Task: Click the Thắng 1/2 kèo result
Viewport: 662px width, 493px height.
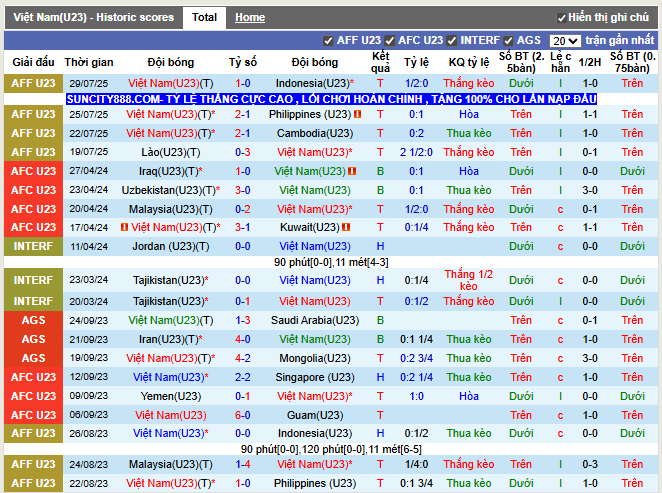Action: (x=469, y=280)
